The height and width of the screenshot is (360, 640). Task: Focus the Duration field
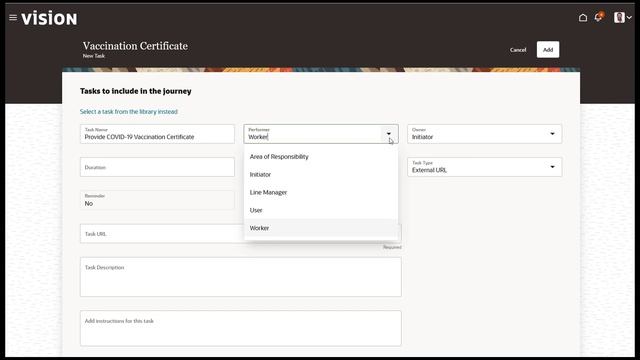[x=157, y=167]
